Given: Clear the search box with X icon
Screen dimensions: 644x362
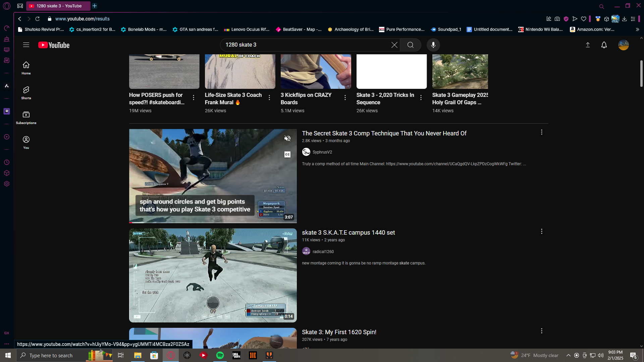Looking at the screenshot, I should 394,45.
